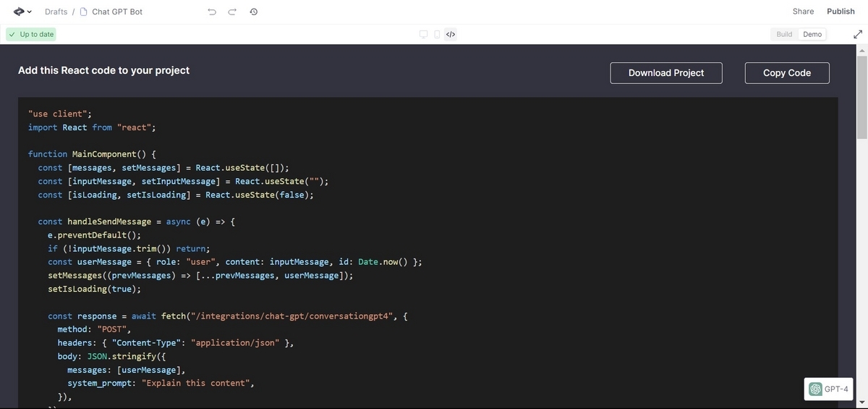
Task: Click the isLoading useState(false) line
Action: tap(176, 195)
